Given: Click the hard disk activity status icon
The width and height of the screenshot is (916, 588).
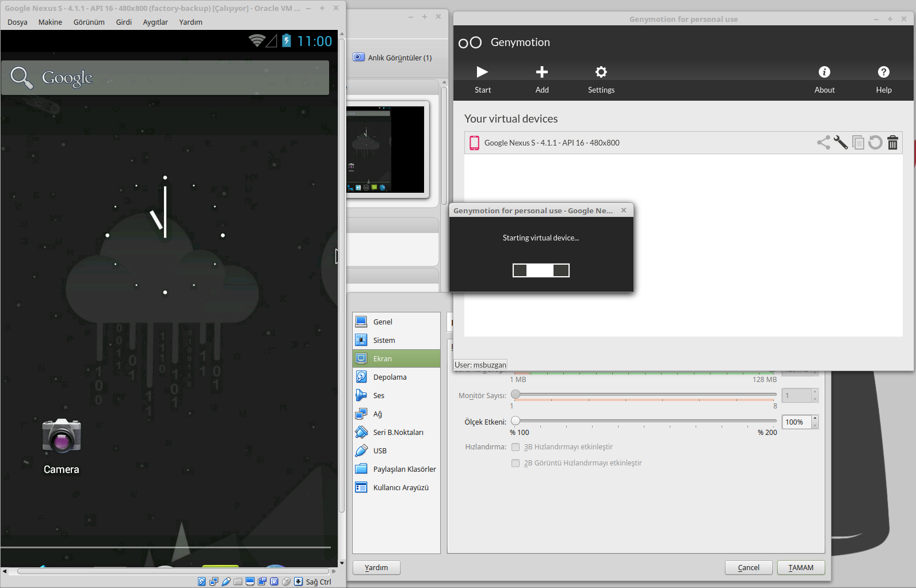Looking at the screenshot, I should pos(201,582).
